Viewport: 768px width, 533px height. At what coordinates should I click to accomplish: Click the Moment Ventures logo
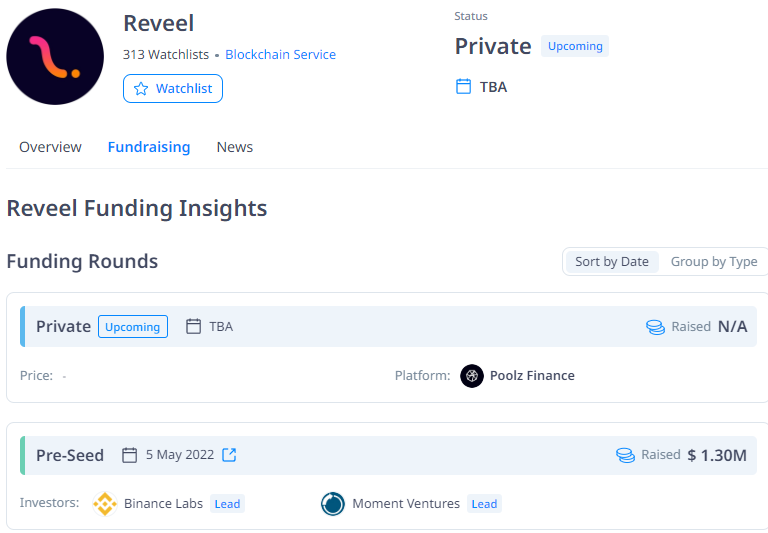(x=333, y=504)
